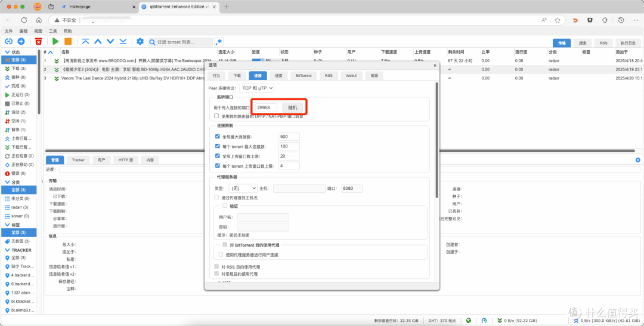Switch options dialog to BitTorrent tab
Screen dimensions: 644x326
tap(304, 76)
